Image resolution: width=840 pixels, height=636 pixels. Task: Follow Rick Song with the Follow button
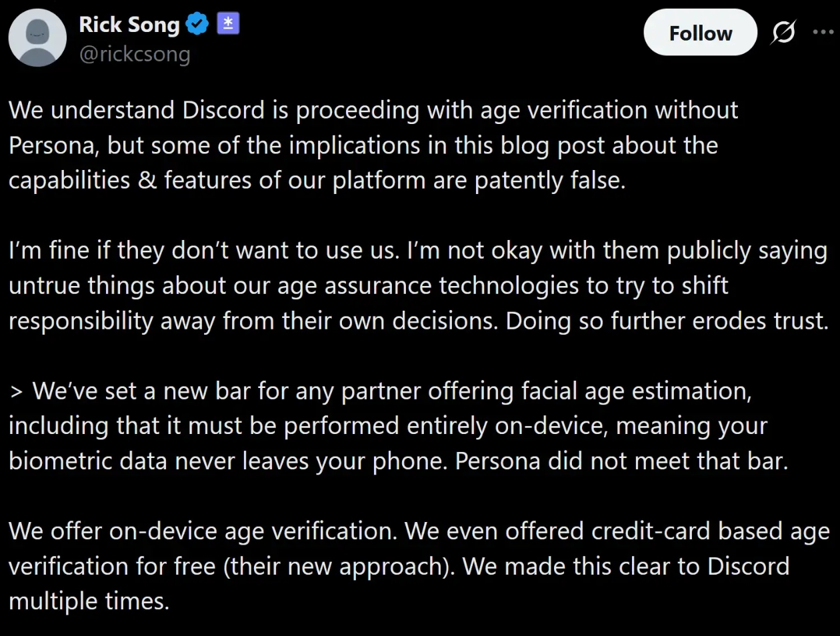700,33
